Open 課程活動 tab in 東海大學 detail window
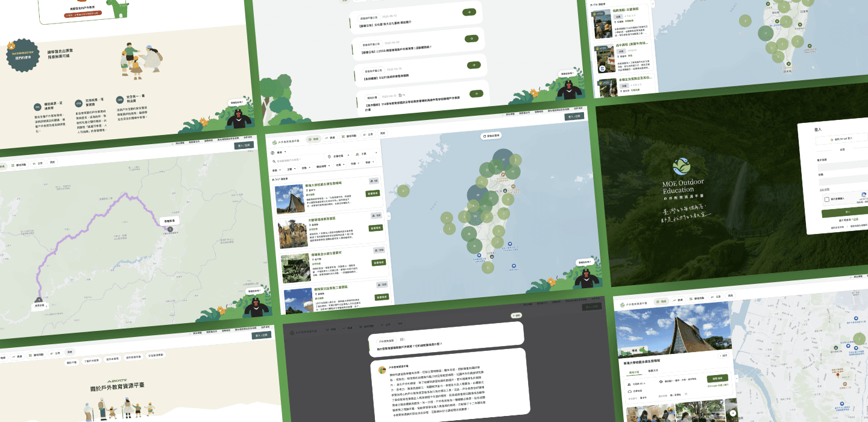 [696, 298]
